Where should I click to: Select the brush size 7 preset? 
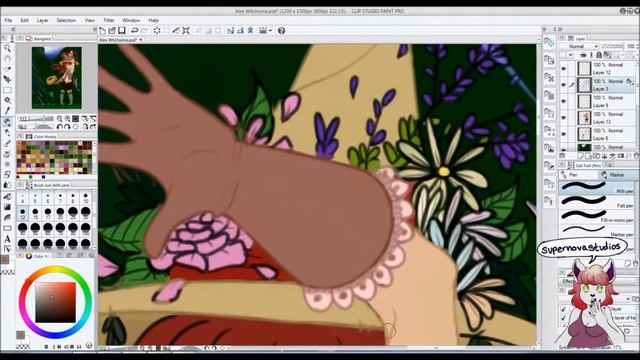(60, 198)
